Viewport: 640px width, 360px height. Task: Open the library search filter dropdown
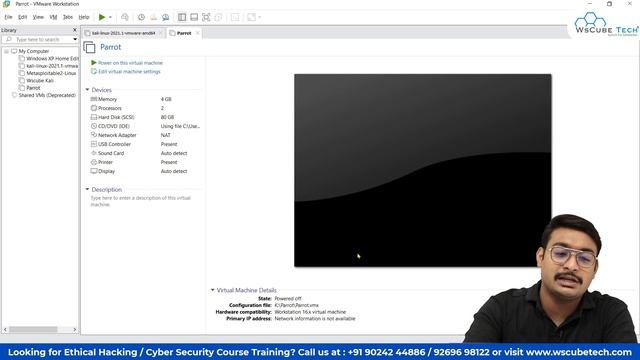(x=75, y=40)
